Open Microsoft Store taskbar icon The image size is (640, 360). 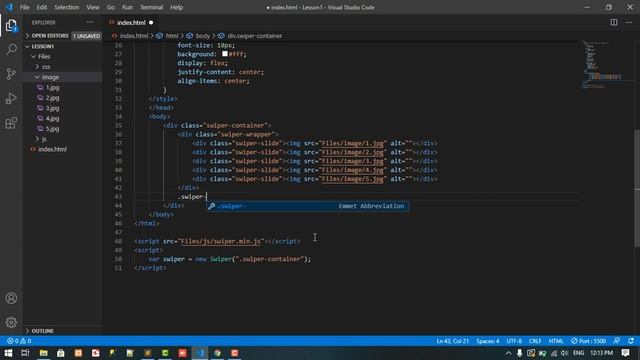pyautogui.click(x=60, y=353)
